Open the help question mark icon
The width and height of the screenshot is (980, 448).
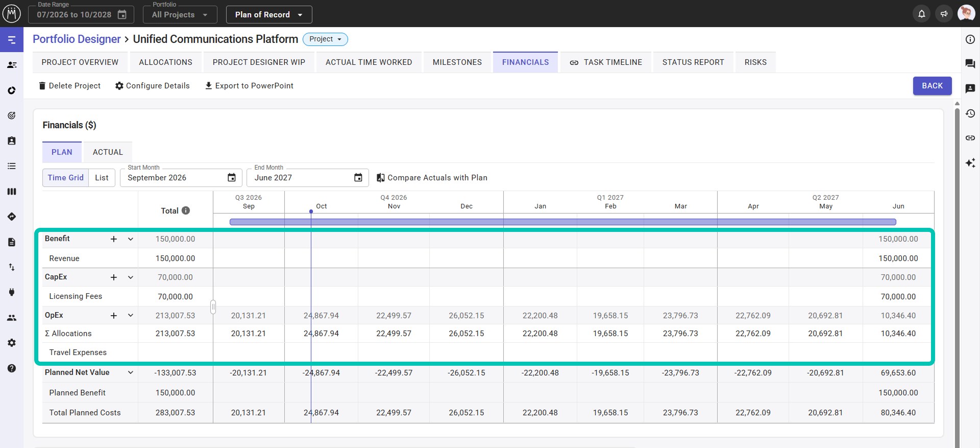click(x=12, y=368)
